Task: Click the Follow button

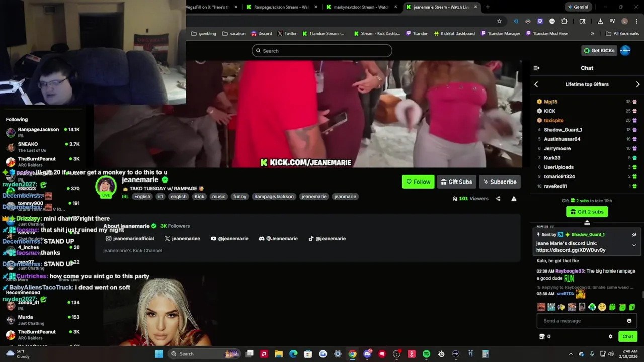Action: (418, 182)
